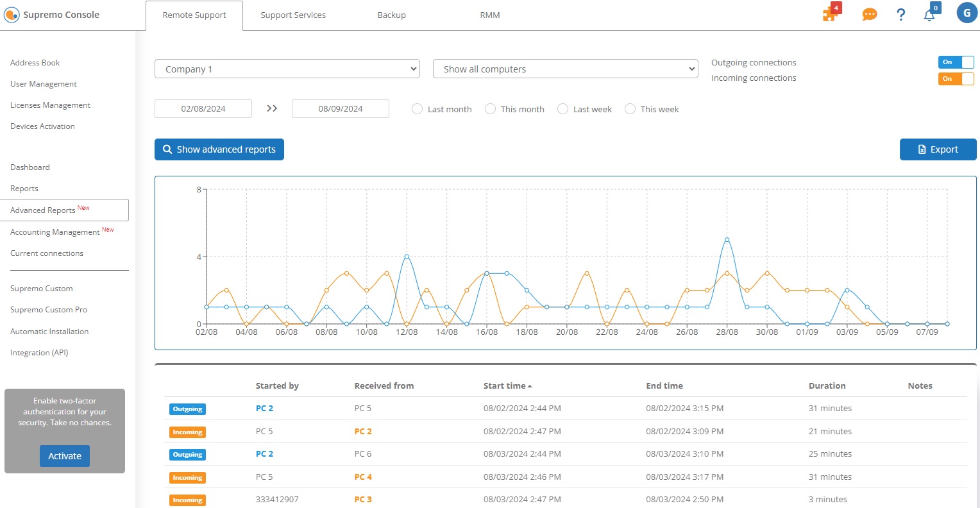980x508 pixels.
Task: Click the question mark help icon
Action: (x=900, y=15)
